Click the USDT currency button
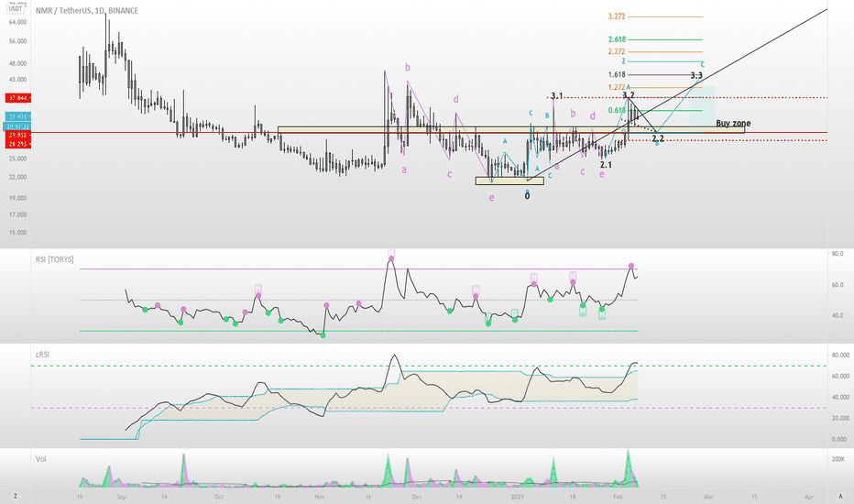This screenshot has width=854, height=504. [16, 8]
